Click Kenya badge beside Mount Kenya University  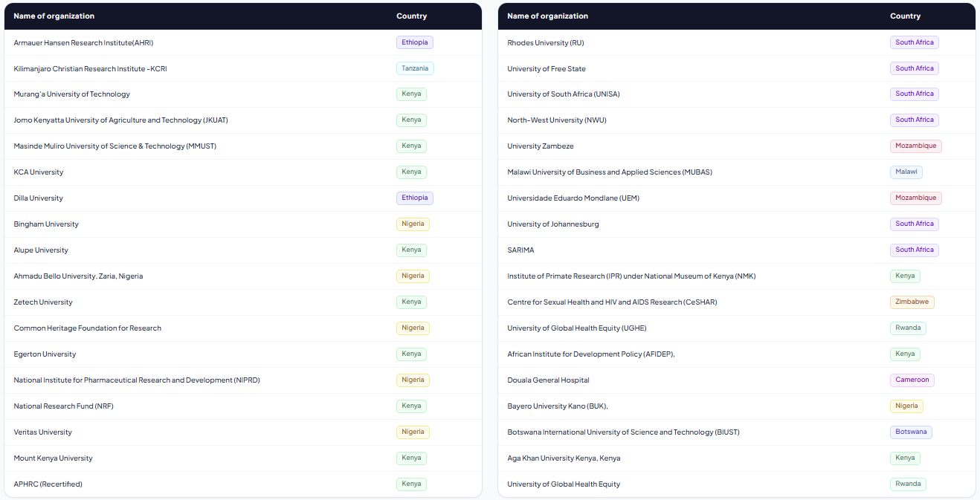(x=411, y=458)
